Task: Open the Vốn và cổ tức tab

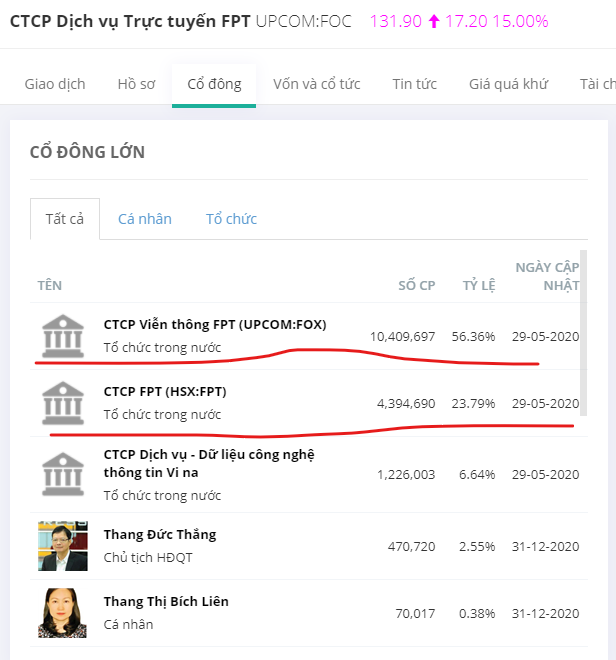Action: tap(316, 84)
